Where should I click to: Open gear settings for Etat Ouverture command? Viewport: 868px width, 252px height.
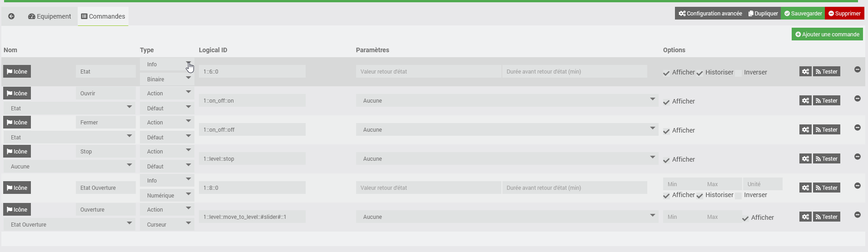pyautogui.click(x=805, y=188)
